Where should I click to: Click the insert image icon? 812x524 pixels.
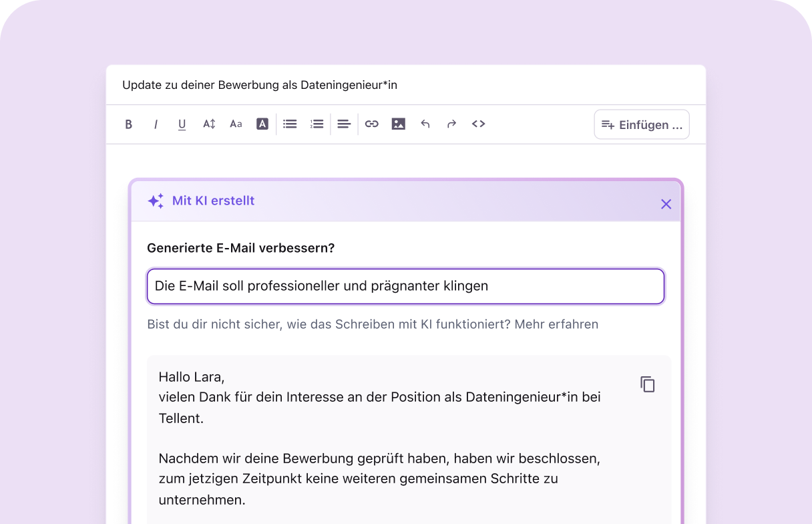coord(398,124)
